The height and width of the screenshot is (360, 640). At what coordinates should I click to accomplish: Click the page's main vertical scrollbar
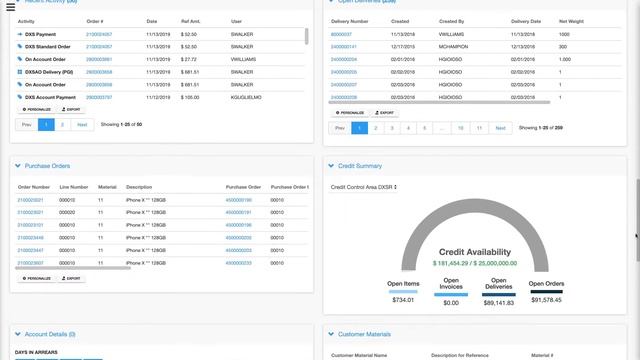click(638, 220)
